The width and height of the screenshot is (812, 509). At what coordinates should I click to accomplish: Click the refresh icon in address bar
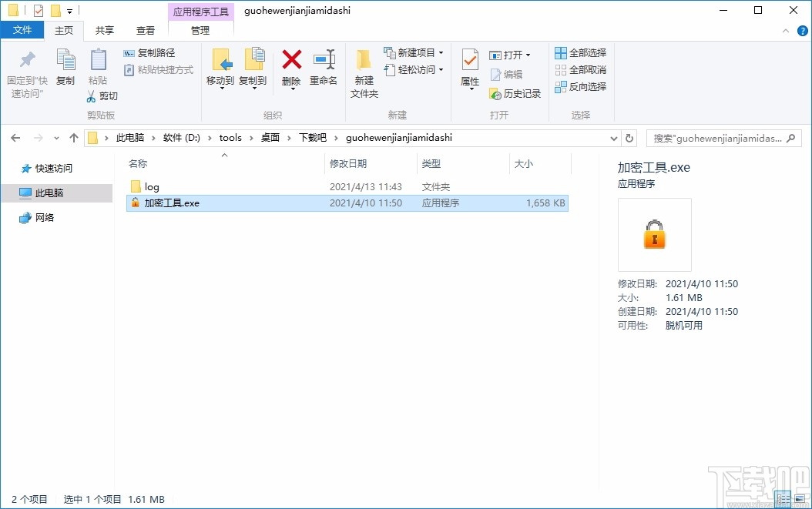pyautogui.click(x=629, y=137)
